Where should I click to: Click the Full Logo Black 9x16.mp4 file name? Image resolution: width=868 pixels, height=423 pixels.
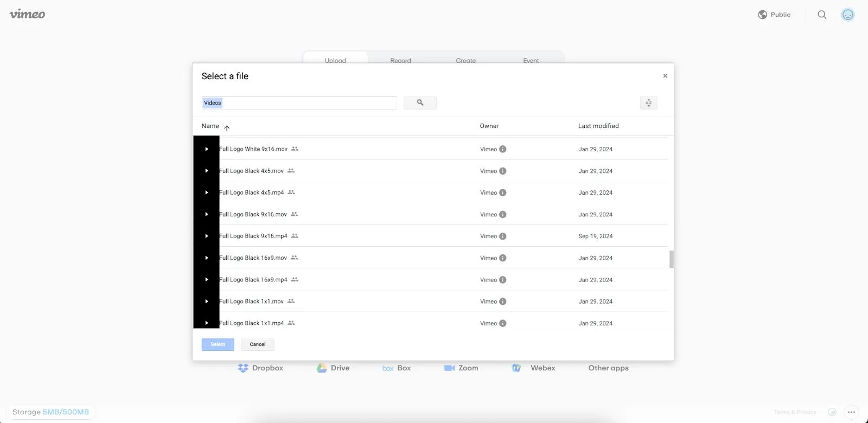click(x=253, y=236)
